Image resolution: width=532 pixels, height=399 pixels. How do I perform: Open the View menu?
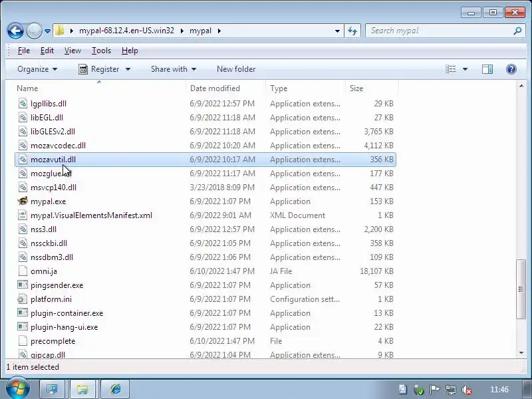click(x=72, y=51)
